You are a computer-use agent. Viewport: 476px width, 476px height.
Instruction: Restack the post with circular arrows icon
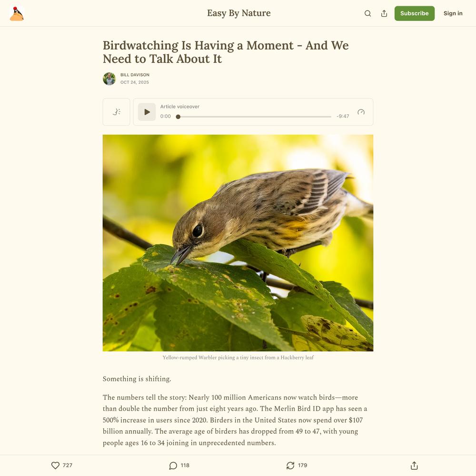(290, 466)
